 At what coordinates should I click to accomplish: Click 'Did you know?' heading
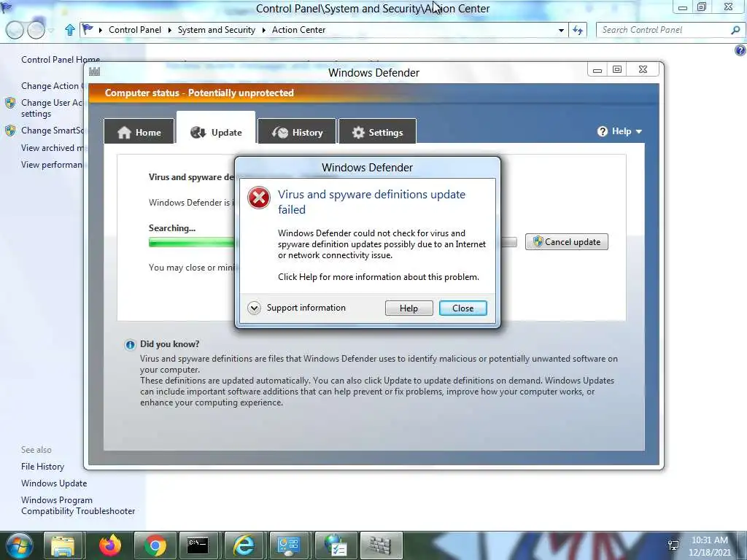tap(169, 344)
